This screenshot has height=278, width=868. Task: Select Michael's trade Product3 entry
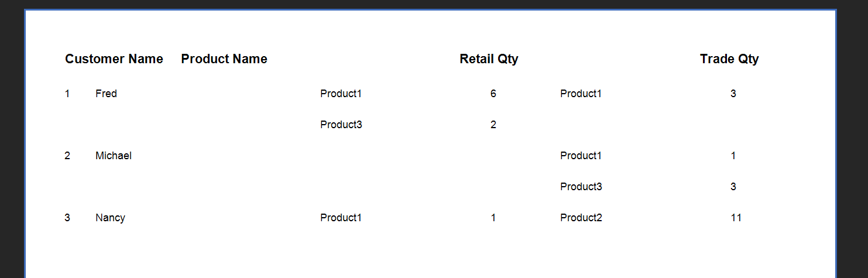pyautogui.click(x=581, y=187)
